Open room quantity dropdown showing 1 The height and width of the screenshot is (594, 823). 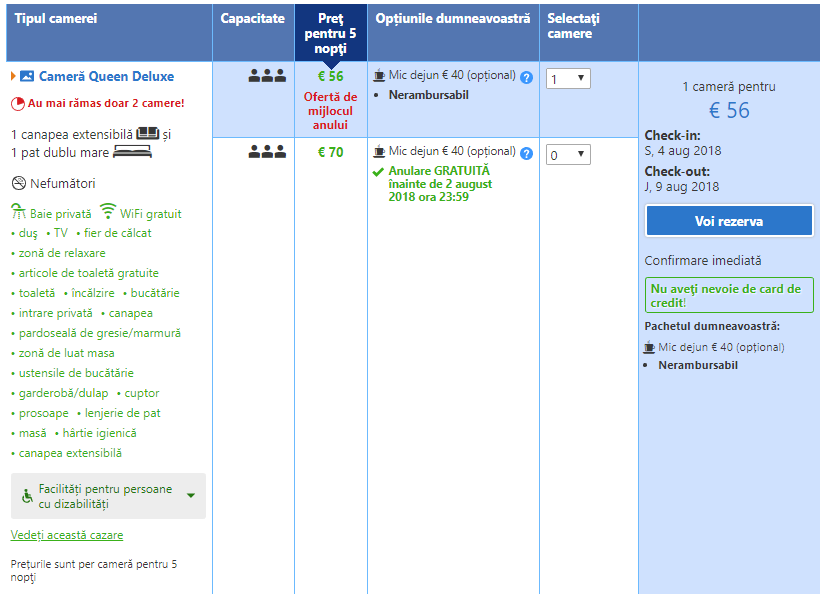[568, 79]
